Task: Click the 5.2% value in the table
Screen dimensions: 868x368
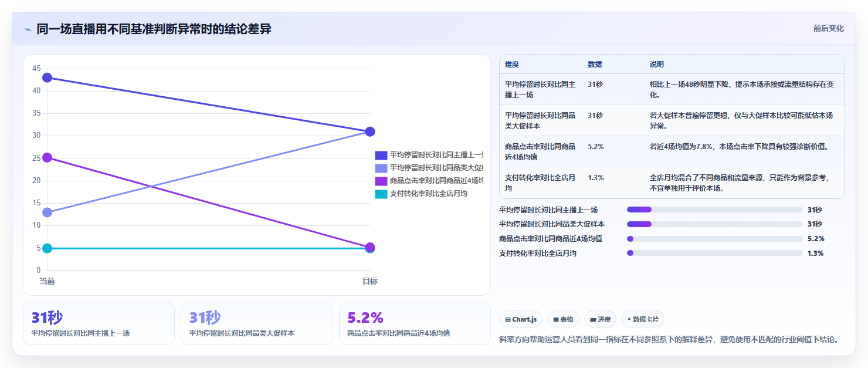Action: [x=596, y=146]
